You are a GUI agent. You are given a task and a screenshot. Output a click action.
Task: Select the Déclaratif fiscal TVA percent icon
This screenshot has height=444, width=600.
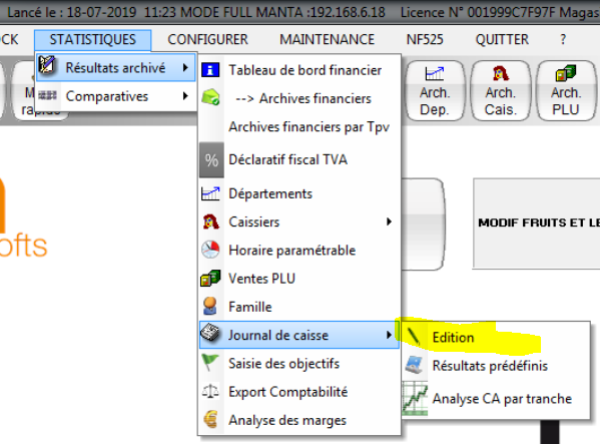pos(211,160)
